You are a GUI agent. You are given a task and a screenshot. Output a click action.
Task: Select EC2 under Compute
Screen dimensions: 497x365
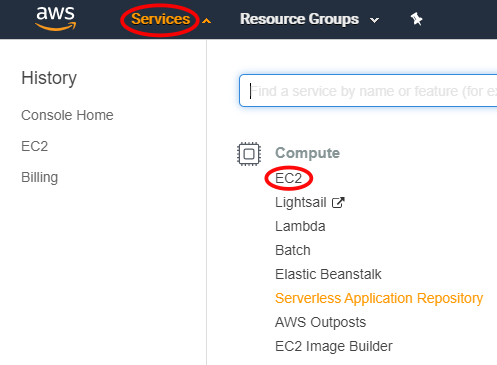coord(289,178)
